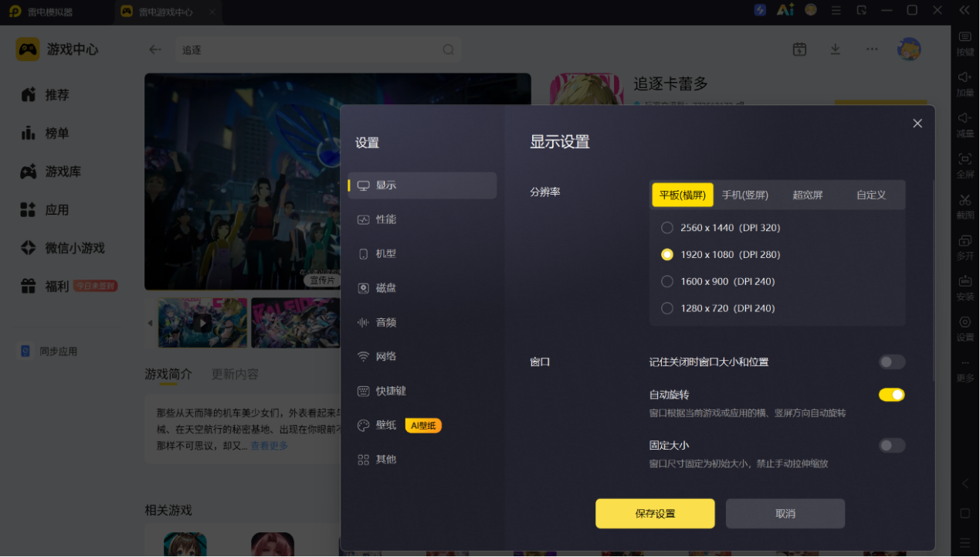This screenshot has height=557, width=980.
Task: Click the 保存设置 save button
Action: point(655,514)
